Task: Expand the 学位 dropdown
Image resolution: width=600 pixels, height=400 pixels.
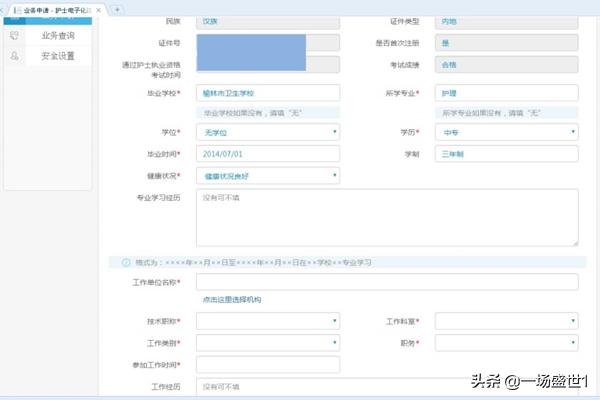Action: [x=267, y=132]
